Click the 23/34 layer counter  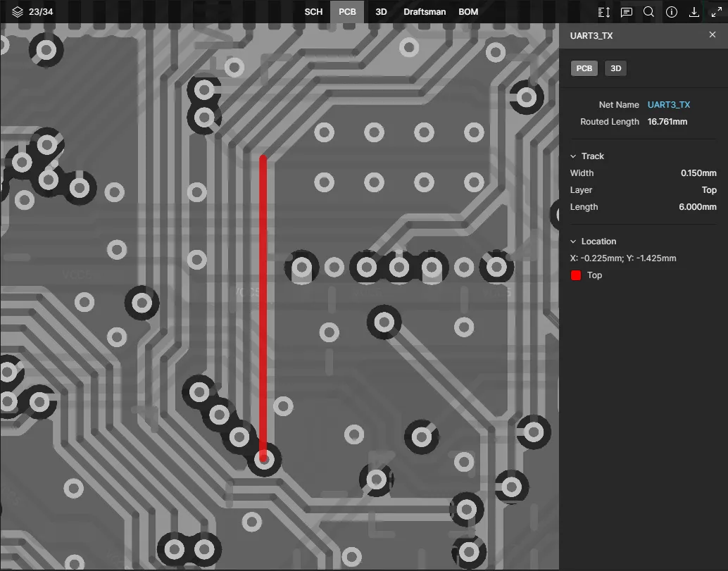[41, 11]
